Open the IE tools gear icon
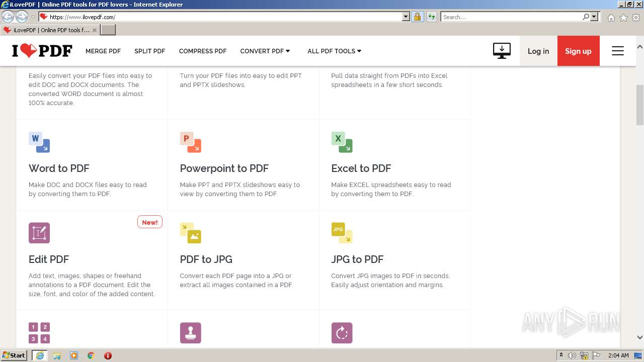The image size is (644, 362). pyautogui.click(x=636, y=18)
